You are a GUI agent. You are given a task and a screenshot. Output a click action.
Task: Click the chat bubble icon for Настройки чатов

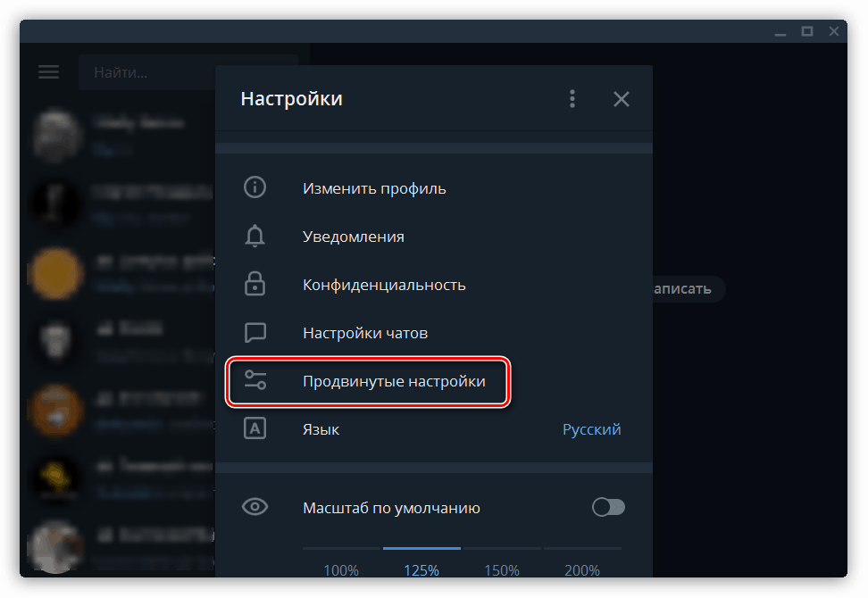(255, 332)
